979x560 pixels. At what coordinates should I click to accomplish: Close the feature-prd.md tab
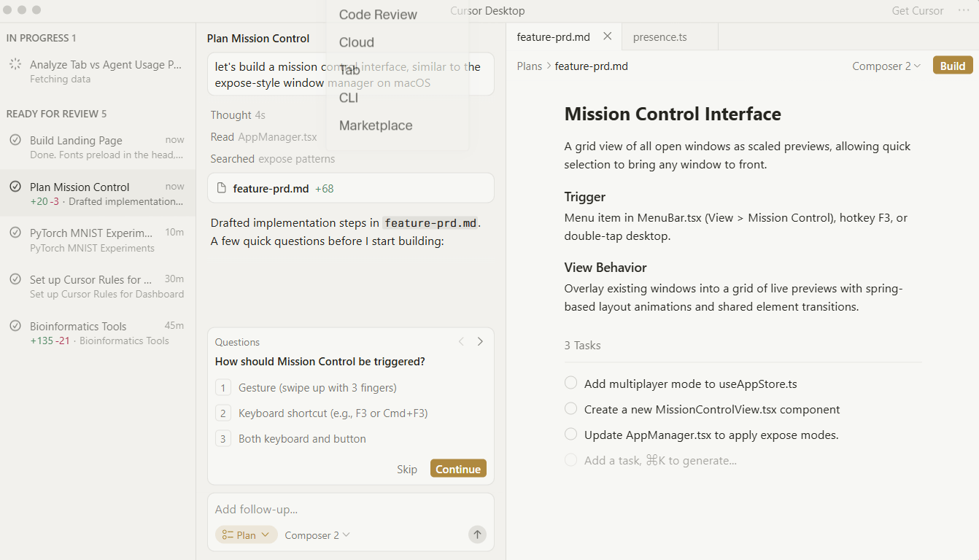[608, 36]
